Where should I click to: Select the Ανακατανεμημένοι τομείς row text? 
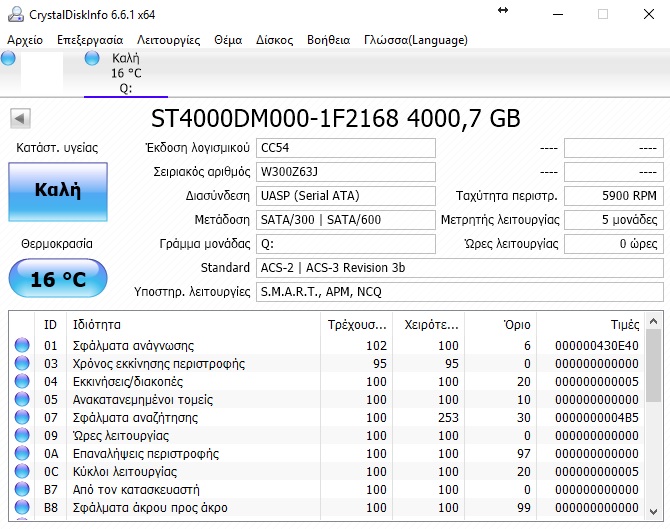pos(143,400)
